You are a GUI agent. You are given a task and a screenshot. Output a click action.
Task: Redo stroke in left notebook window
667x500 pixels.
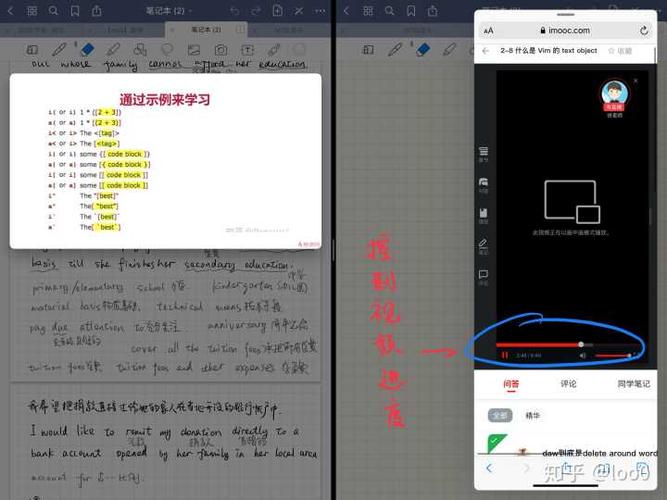point(255,11)
